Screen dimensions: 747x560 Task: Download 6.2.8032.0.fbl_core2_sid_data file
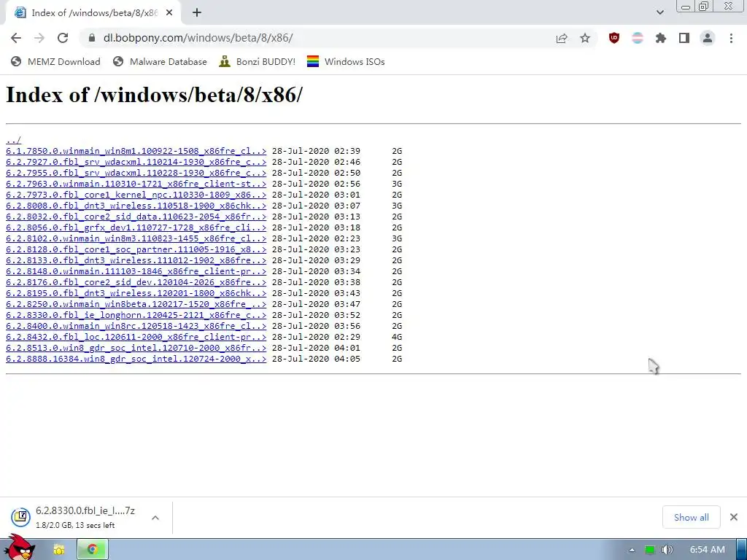click(136, 217)
